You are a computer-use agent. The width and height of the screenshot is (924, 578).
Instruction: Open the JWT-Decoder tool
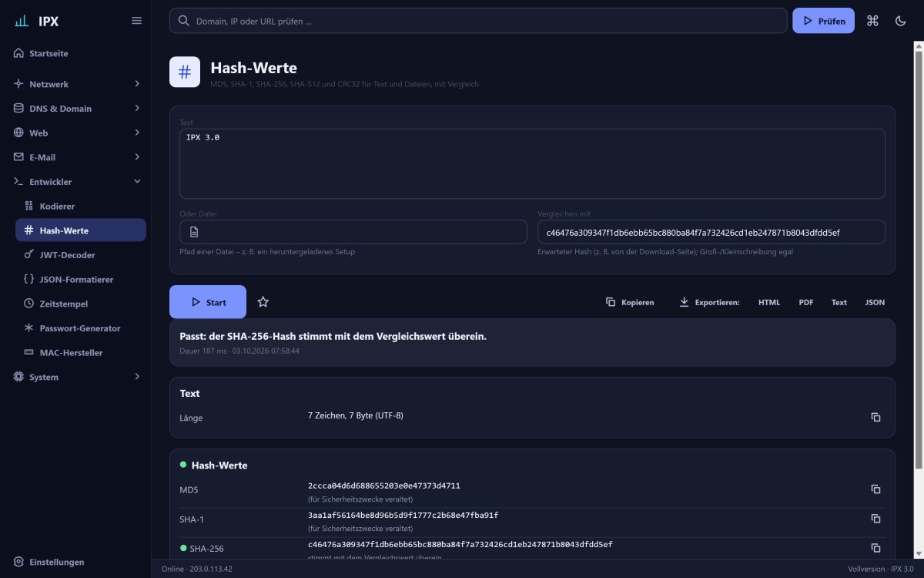(81, 255)
